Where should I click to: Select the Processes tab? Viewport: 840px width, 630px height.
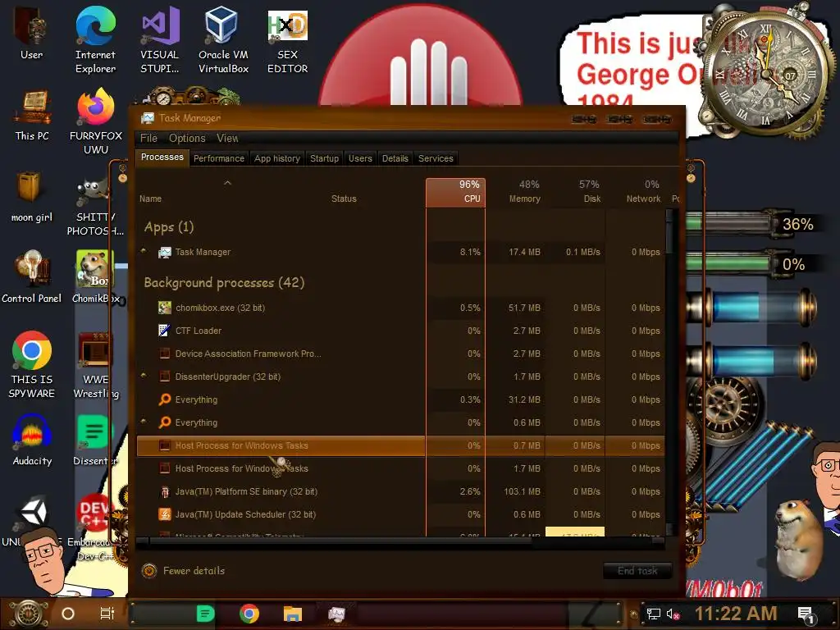(162, 157)
